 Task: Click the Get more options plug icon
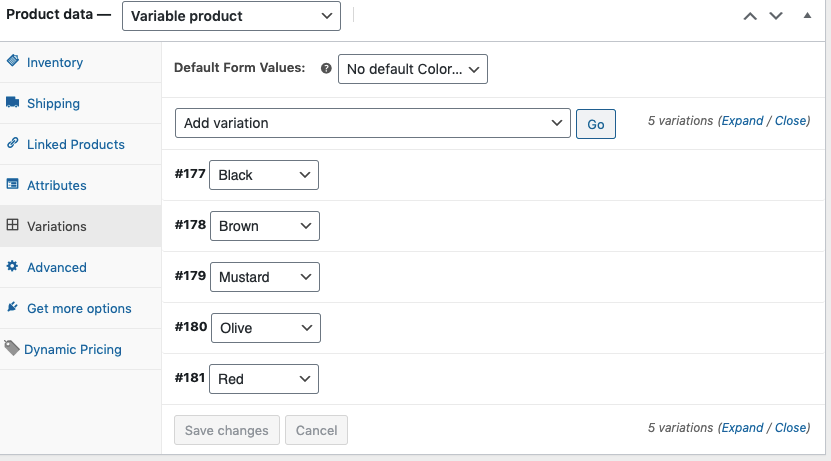[x=13, y=307]
